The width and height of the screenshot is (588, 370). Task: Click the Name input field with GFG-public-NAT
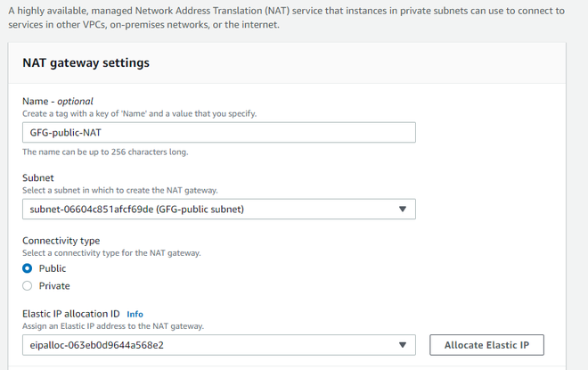218,132
